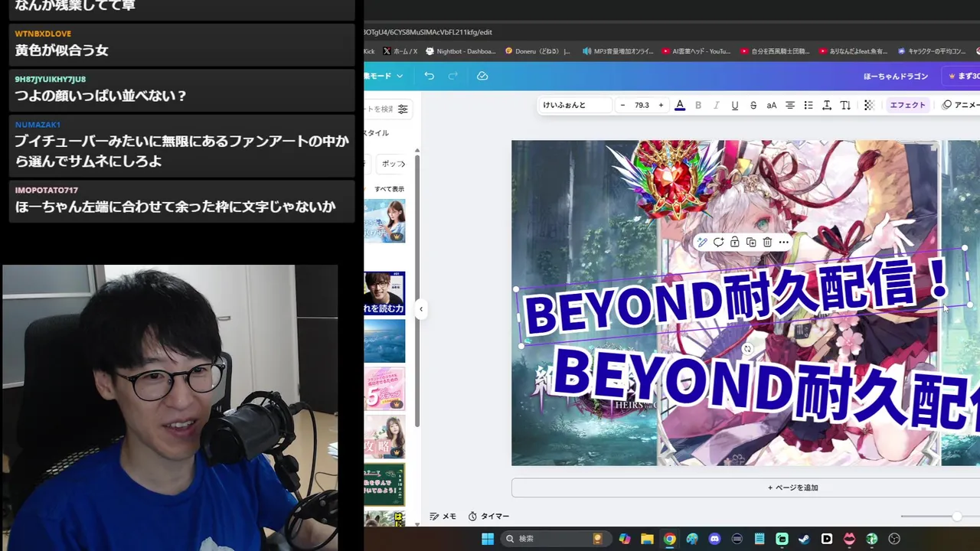Click the エフェクト button
Screen dimensions: 980x551
[907, 105]
